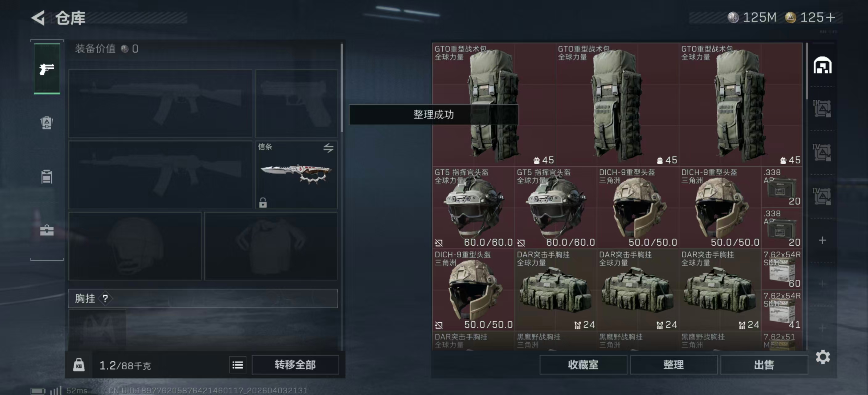
Task: Open the briefcase tab in left sidebar
Action: click(x=47, y=231)
